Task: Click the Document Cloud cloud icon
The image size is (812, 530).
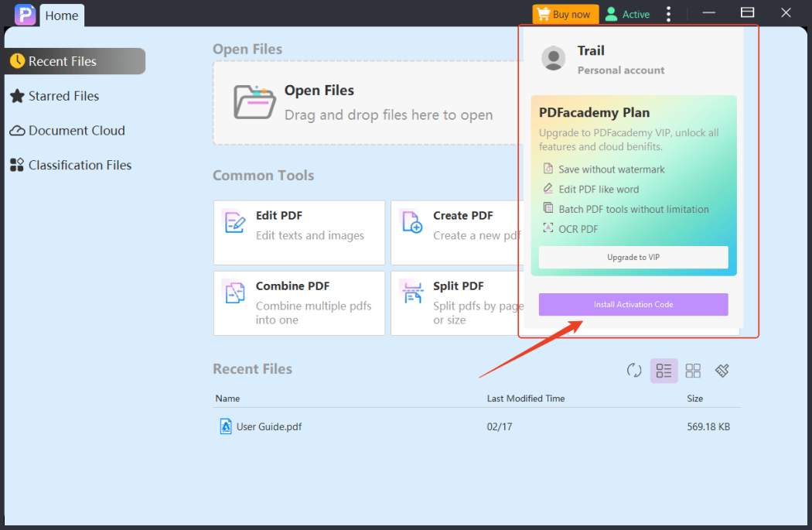Action: coord(17,131)
